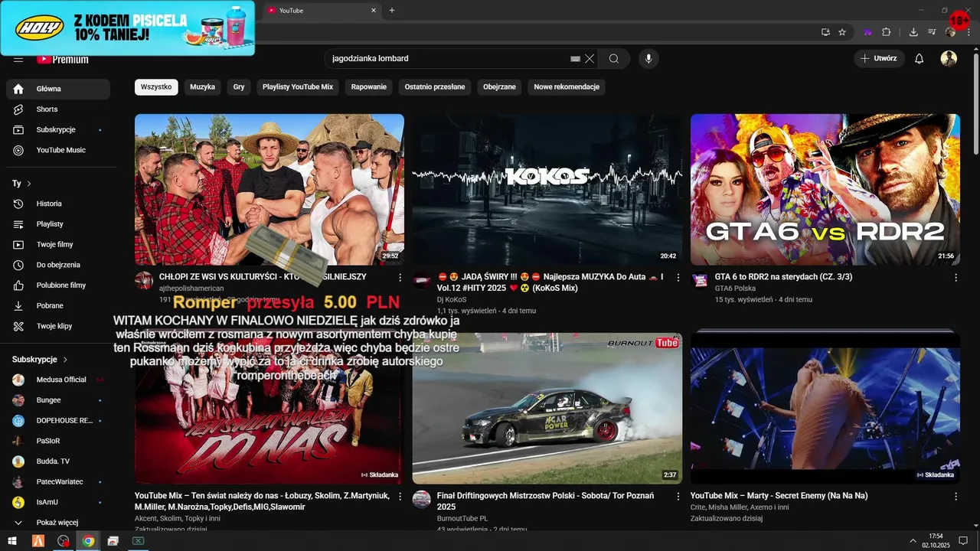
Task: Open the browser extensions puzzle icon
Action: 887,32
